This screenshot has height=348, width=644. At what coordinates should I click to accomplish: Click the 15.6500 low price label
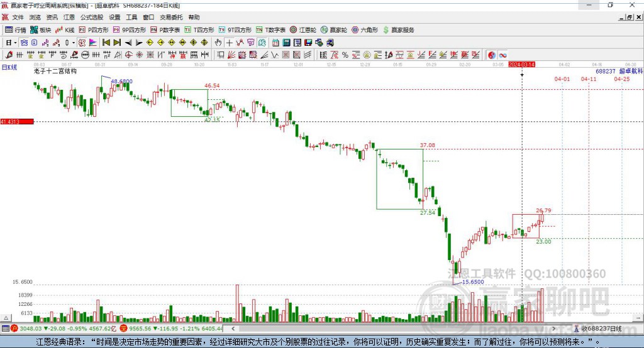pos(473,282)
